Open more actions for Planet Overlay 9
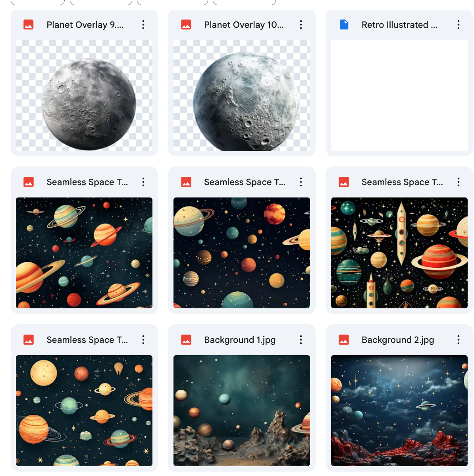The image size is (474, 476). click(x=143, y=25)
